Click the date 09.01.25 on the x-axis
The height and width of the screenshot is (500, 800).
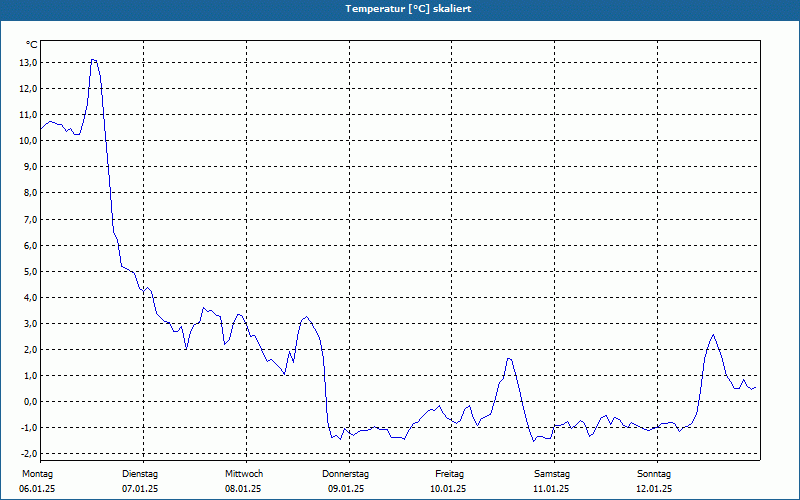tap(346, 489)
